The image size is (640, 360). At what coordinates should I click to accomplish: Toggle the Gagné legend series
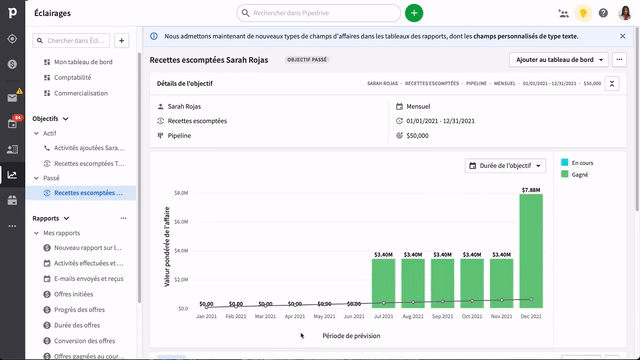point(575,174)
